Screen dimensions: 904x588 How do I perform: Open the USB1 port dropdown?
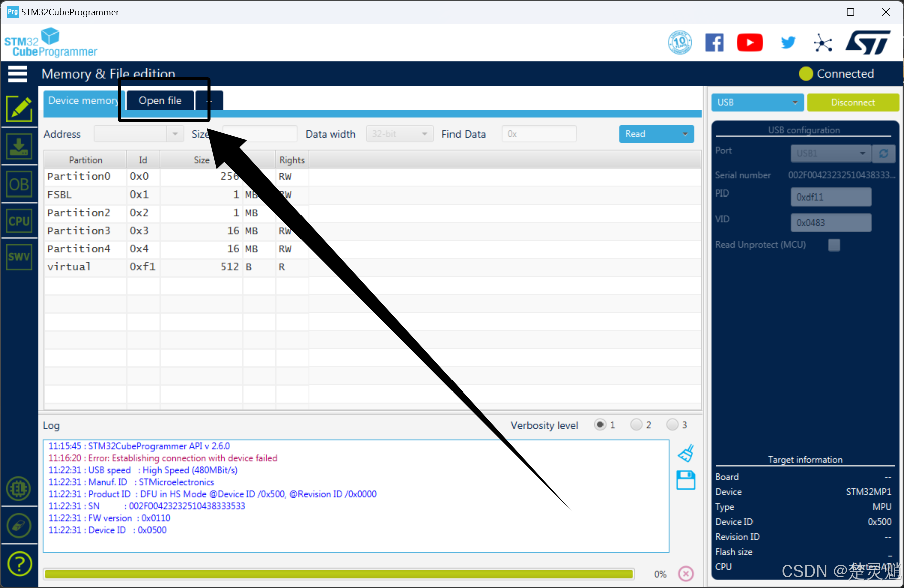[831, 153]
